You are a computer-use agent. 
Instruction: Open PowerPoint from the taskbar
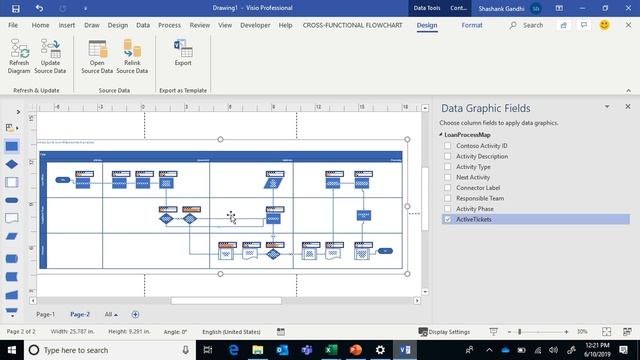click(x=356, y=350)
